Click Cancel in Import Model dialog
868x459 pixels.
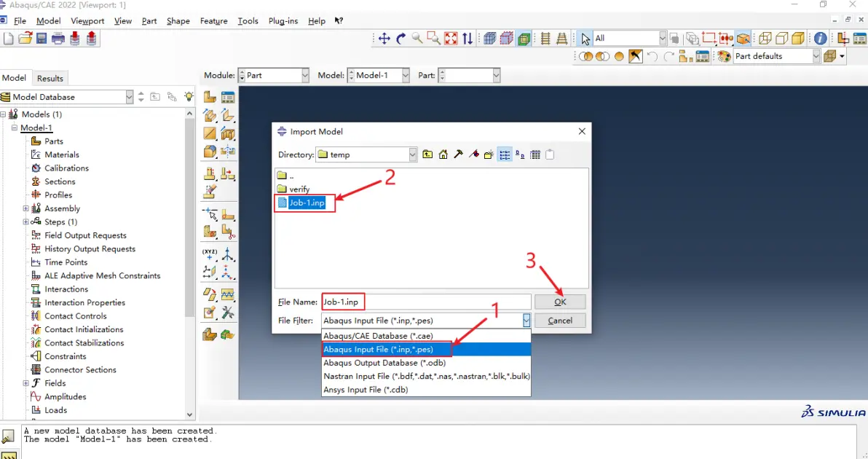[x=560, y=321]
